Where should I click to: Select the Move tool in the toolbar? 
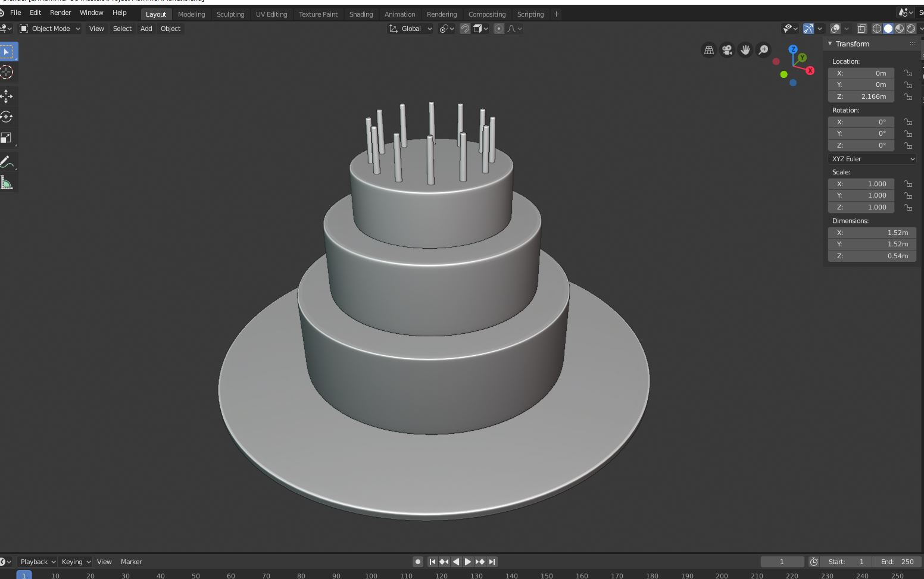click(8, 96)
